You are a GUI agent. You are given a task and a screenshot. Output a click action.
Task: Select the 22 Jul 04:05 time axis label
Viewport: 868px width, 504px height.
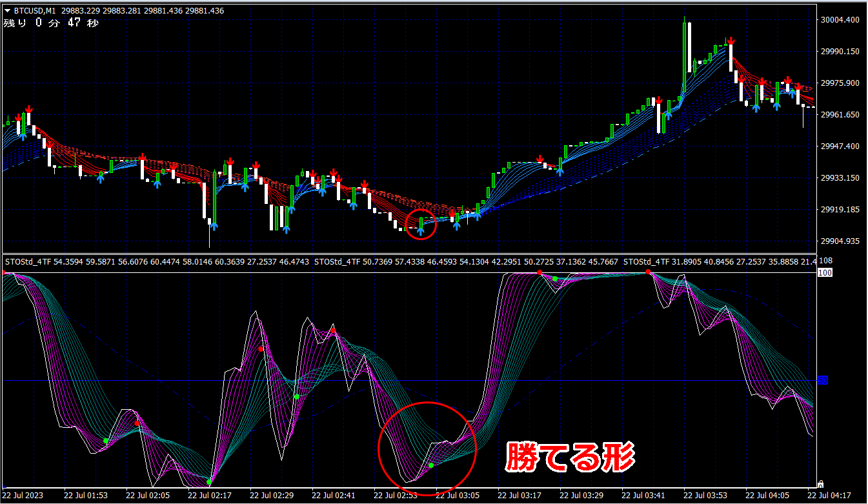(768, 496)
